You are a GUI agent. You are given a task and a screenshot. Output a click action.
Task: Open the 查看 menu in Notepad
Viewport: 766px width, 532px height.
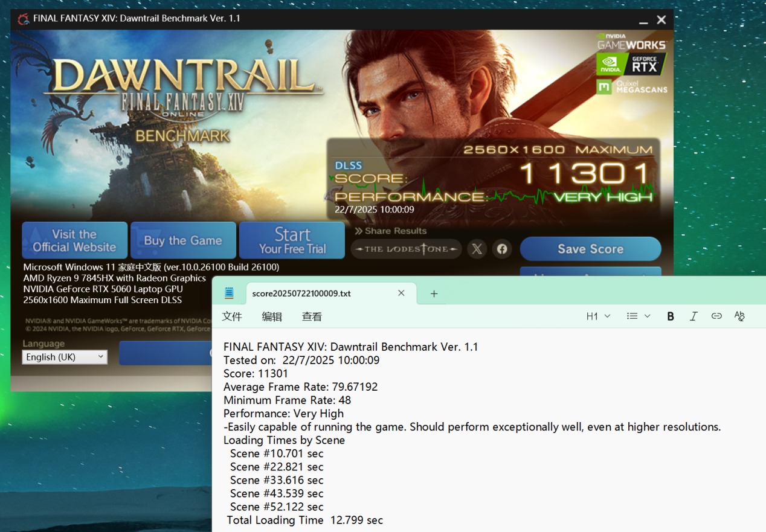[312, 316]
